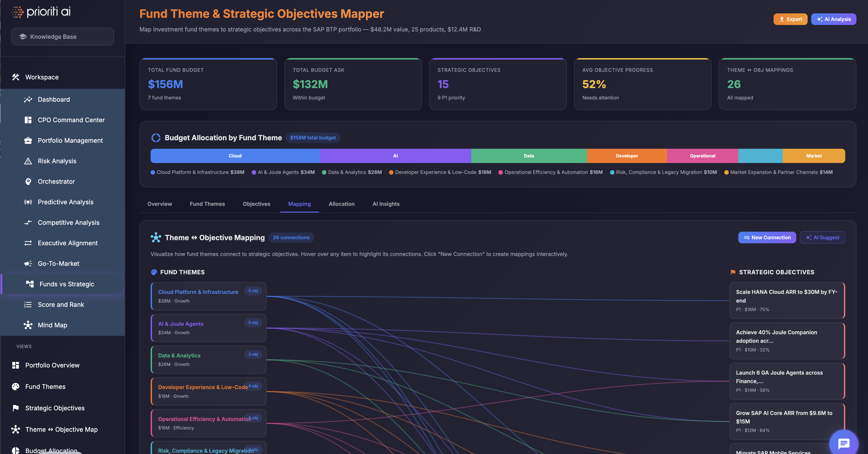Click the blue Cloud budget bar segment

coord(235,156)
